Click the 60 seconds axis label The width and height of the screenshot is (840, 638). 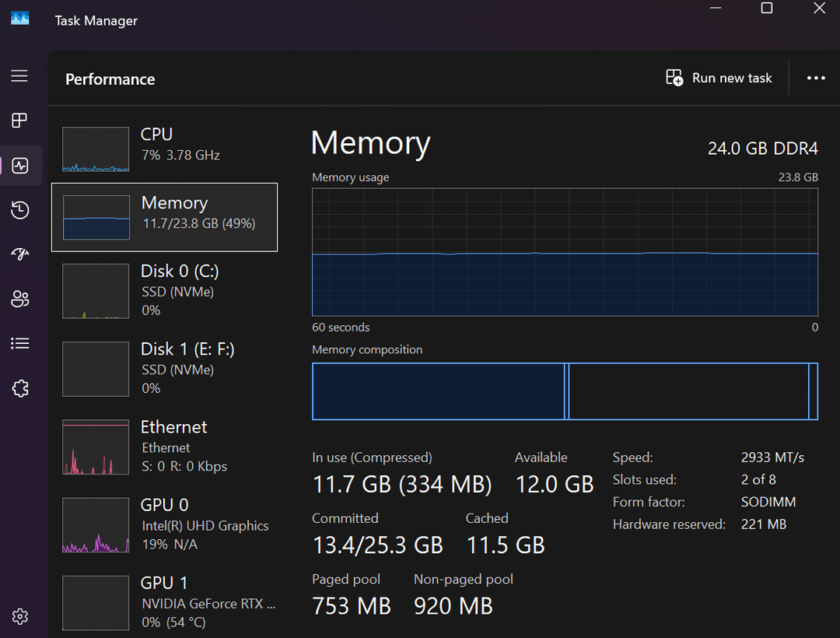tap(341, 328)
